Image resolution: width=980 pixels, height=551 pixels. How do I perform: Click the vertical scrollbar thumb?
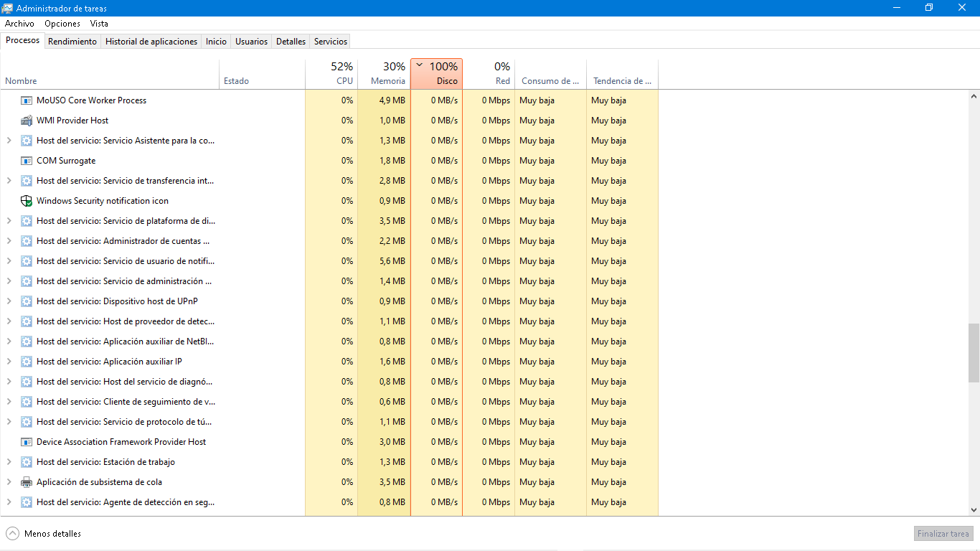click(x=974, y=352)
